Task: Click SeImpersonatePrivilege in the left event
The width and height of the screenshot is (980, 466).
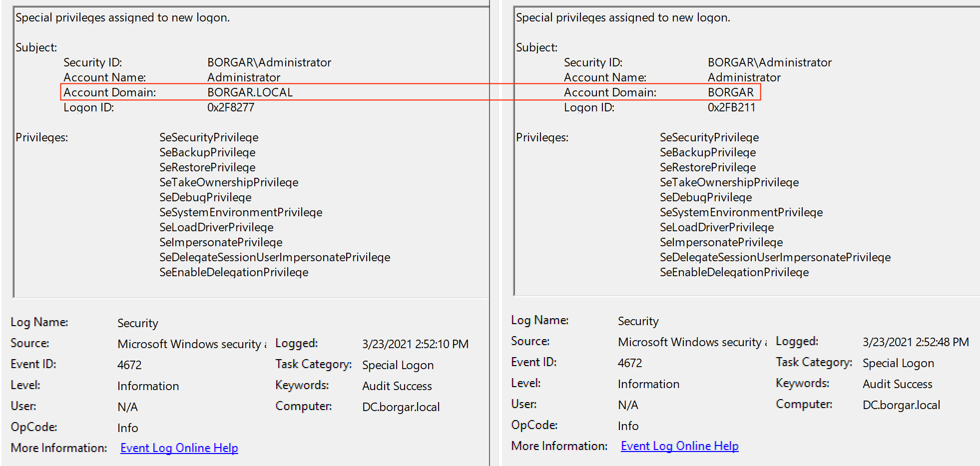Action: coord(221,242)
